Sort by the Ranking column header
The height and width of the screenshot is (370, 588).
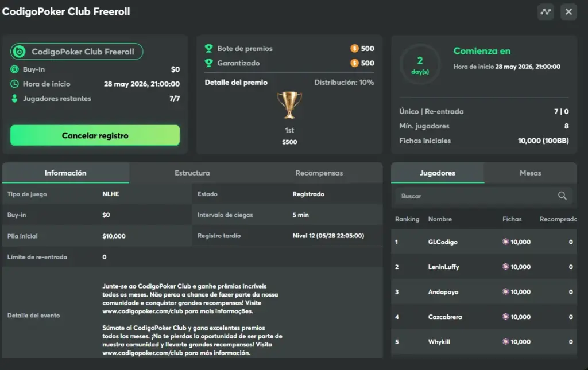click(x=407, y=219)
